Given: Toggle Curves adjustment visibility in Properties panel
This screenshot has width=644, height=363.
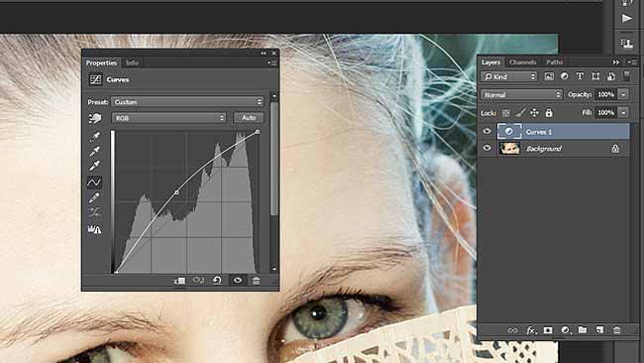Looking at the screenshot, I should point(238,281).
